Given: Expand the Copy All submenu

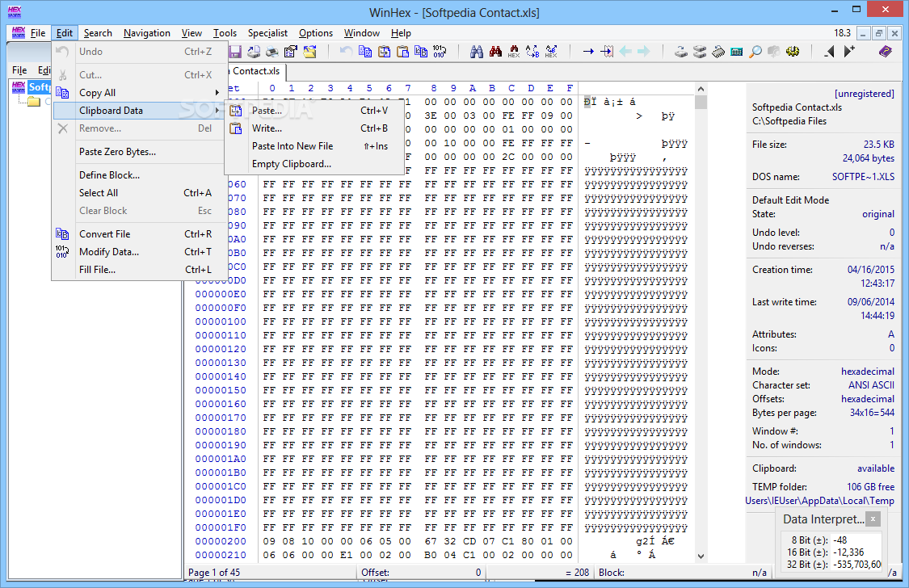Looking at the screenshot, I should (139, 93).
